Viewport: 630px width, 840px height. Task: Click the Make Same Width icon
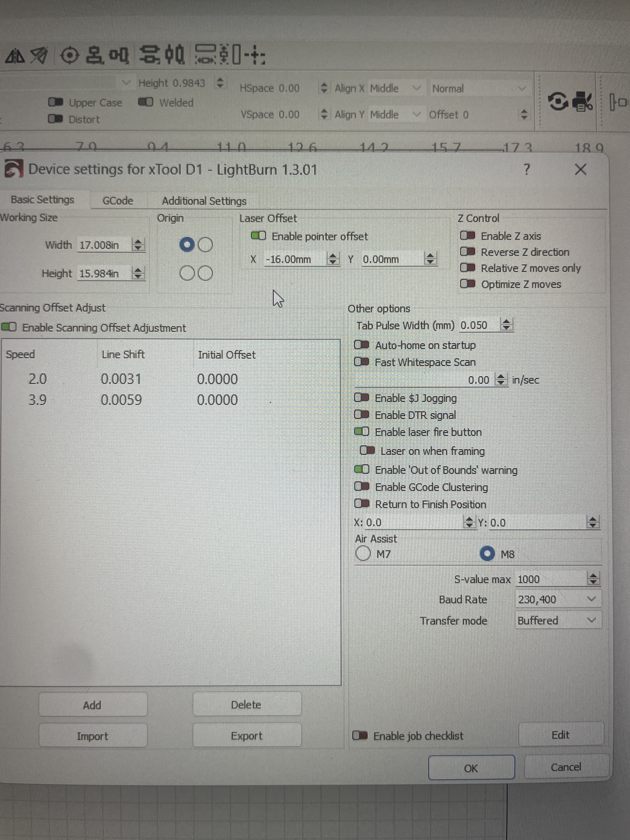click(x=206, y=55)
